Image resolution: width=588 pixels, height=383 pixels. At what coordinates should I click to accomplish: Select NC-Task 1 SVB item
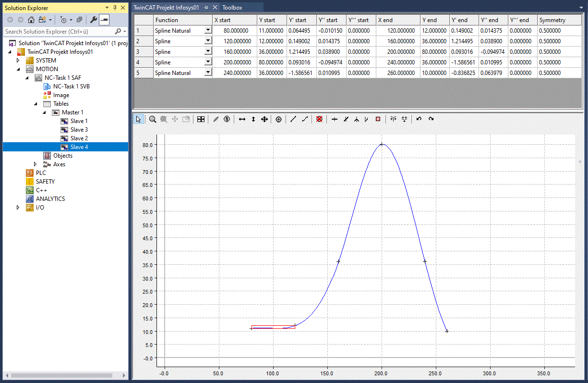click(x=71, y=86)
